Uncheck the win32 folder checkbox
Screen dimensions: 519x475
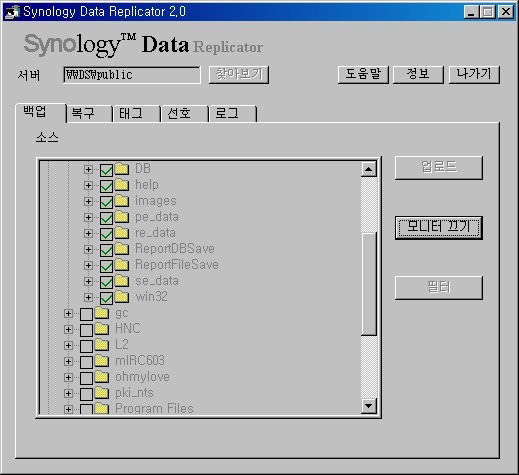pos(106,298)
